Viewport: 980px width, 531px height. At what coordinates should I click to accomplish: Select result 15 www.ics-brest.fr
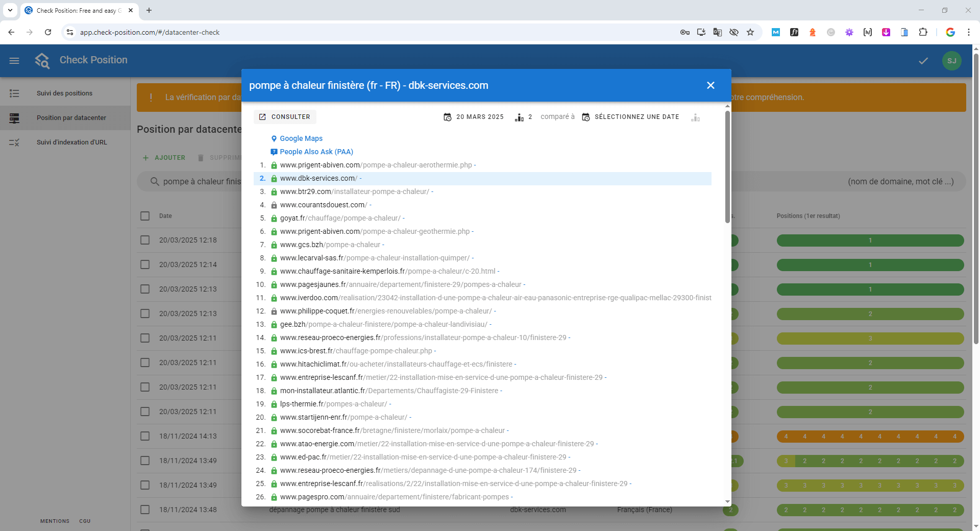[356, 351]
